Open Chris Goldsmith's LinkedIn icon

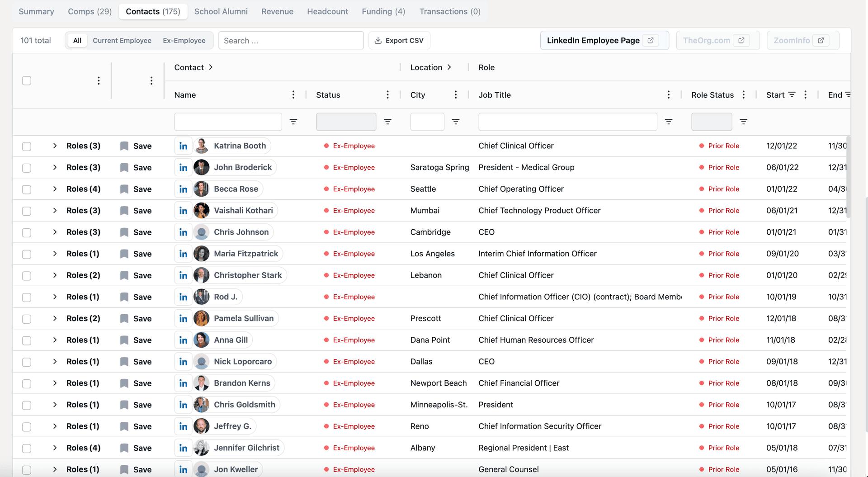183,405
